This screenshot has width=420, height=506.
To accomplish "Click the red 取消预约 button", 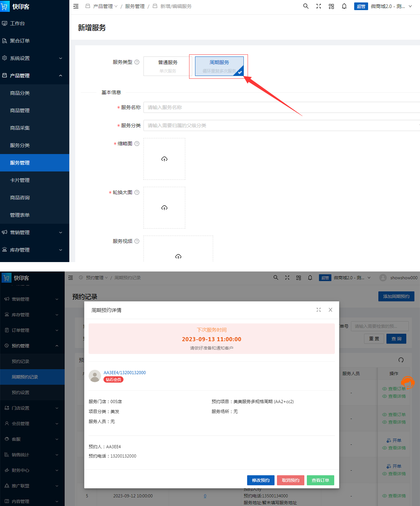I will (x=290, y=480).
